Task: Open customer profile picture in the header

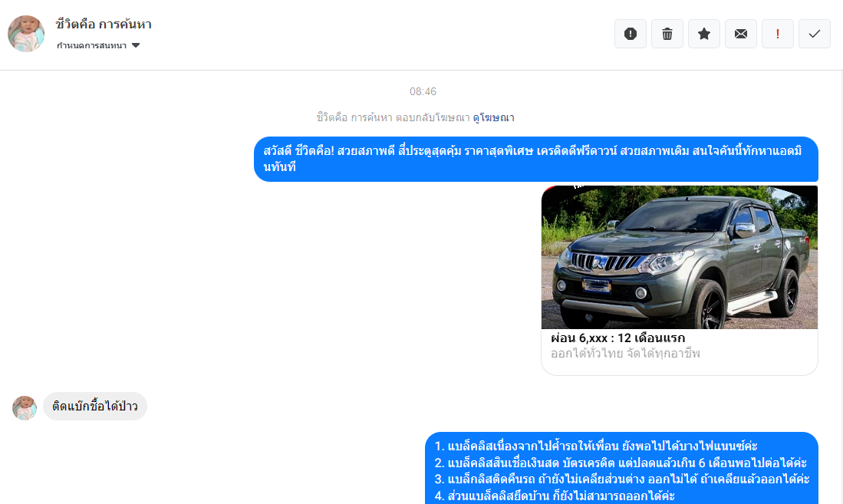Action: 26,33
